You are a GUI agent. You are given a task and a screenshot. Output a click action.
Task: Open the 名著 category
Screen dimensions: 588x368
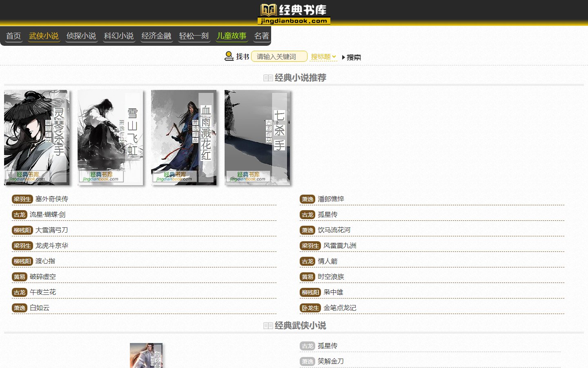pos(262,36)
